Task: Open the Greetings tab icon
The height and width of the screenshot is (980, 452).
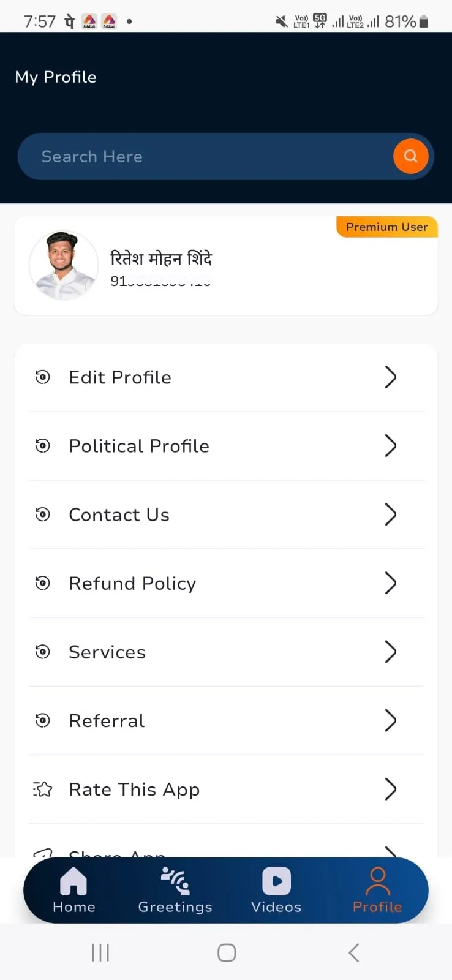Action: pyautogui.click(x=175, y=881)
